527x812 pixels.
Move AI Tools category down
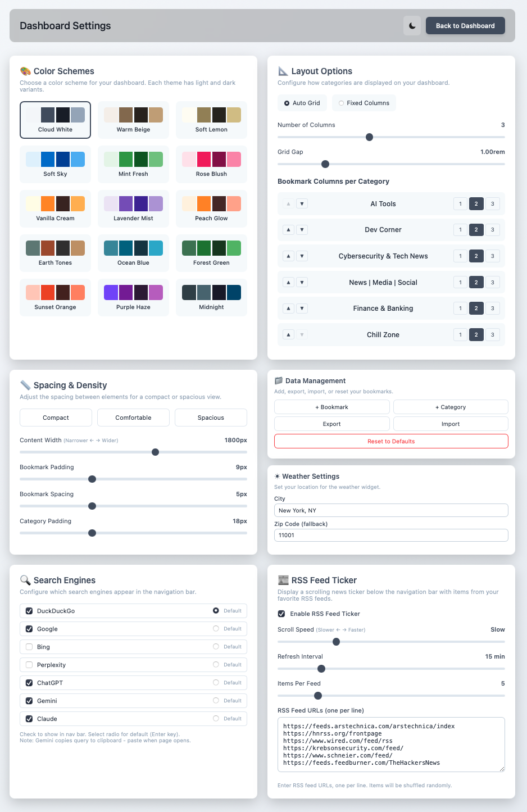click(x=302, y=203)
